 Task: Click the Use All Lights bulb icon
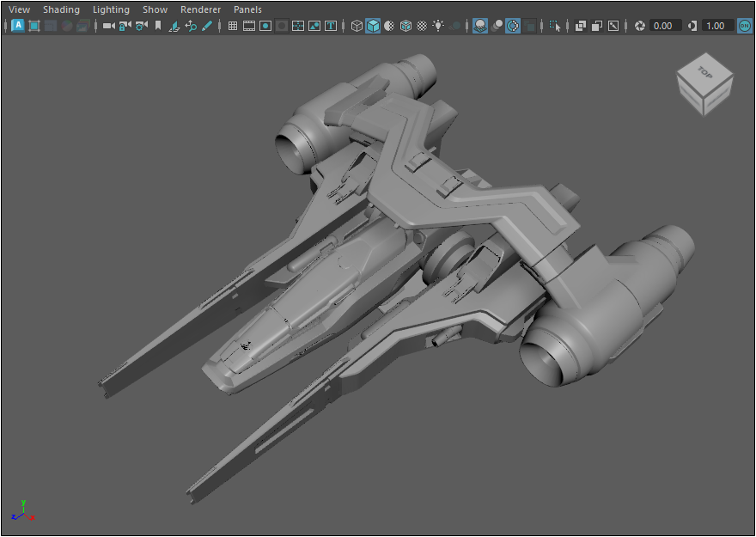[x=438, y=26]
